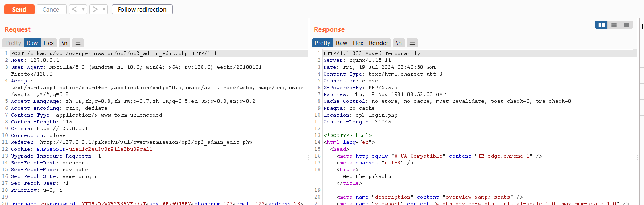Select side-by-side split layout icon

point(601,25)
